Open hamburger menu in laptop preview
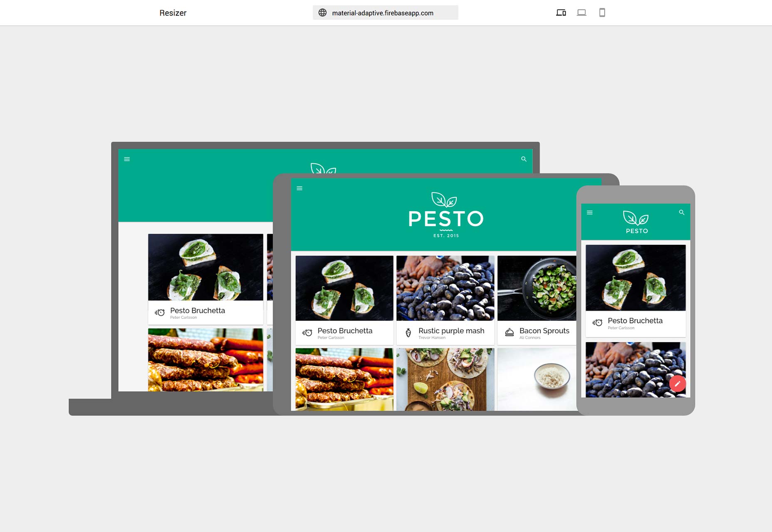This screenshot has height=532, width=772. click(x=127, y=159)
